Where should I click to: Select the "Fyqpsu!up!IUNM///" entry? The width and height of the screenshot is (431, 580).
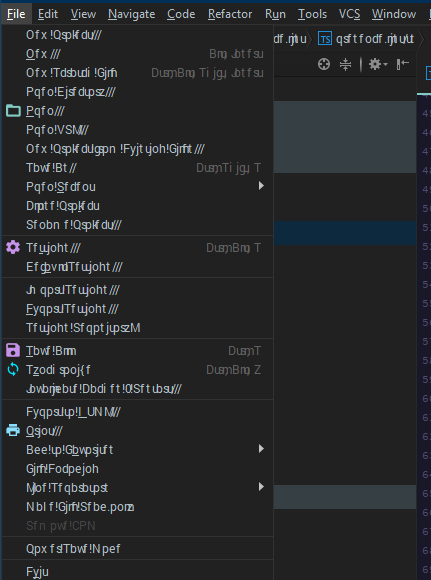coord(137,412)
